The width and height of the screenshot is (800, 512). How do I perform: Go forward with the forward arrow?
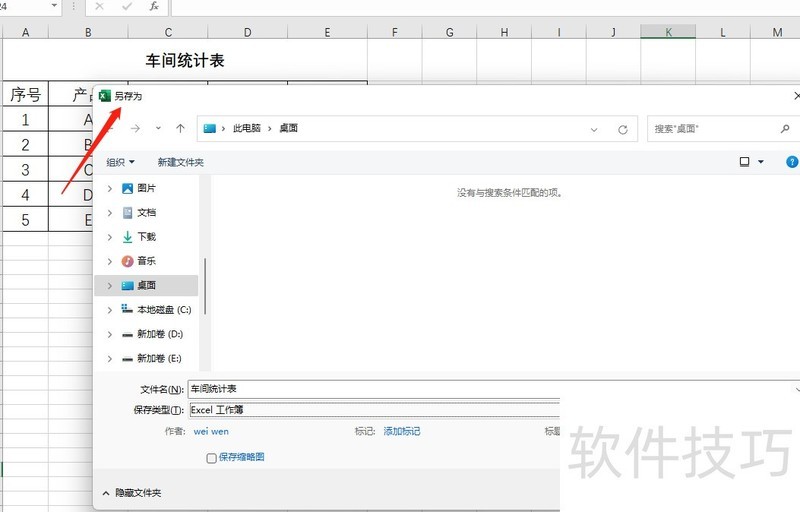[x=135, y=129]
